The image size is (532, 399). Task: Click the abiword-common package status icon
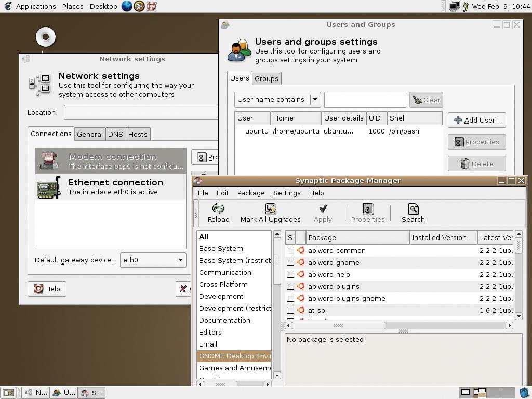301,250
